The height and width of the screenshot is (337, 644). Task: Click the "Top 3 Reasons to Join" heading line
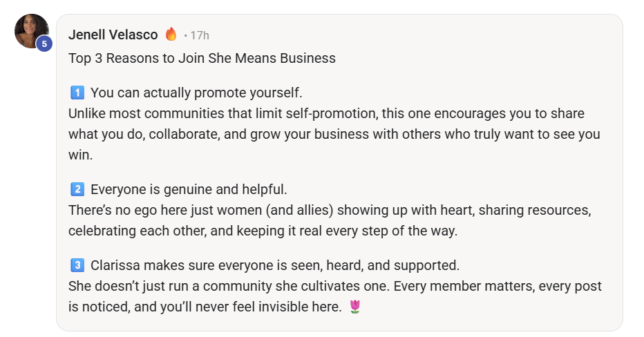point(202,59)
